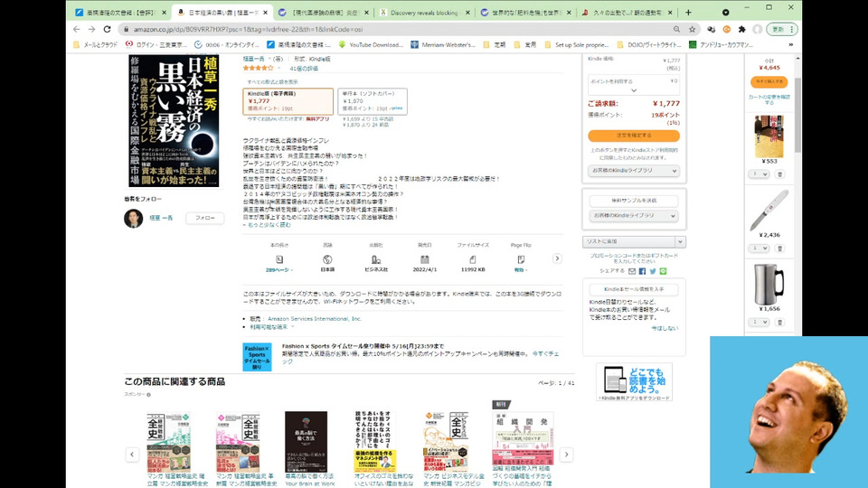Open the Chrome extensions puzzle icon
The height and width of the screenshot is (488, 868).
pos(741,29)
